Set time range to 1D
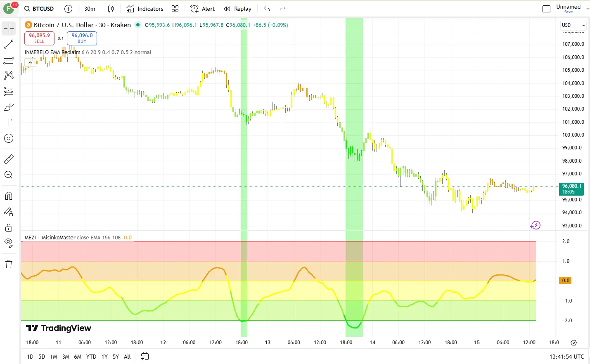This screenshot has height=364, width=590. click(x=30, y=357)
